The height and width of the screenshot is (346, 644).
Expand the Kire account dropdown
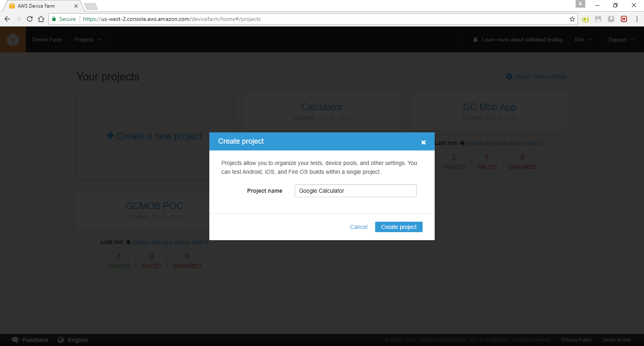tap(583, 39)
